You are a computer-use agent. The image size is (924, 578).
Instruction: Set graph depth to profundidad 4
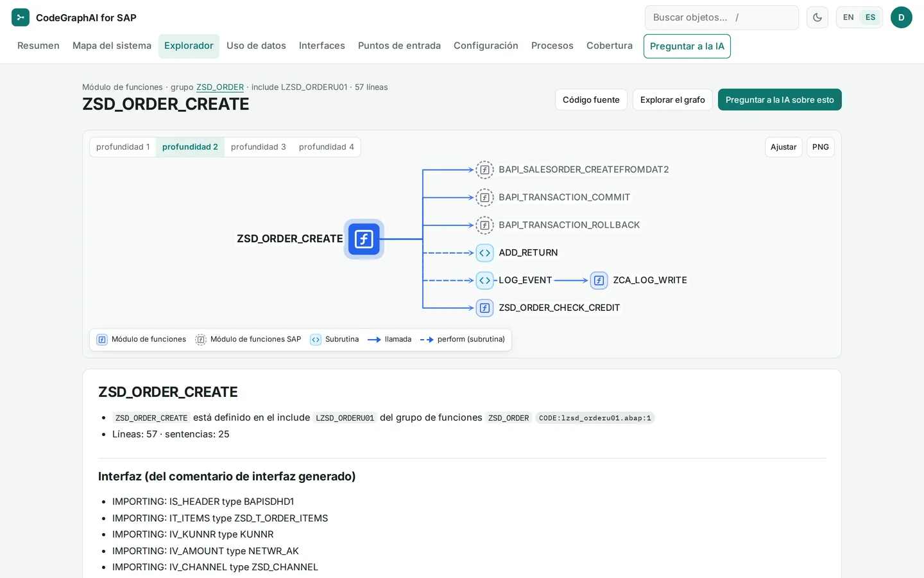[327, 147]
